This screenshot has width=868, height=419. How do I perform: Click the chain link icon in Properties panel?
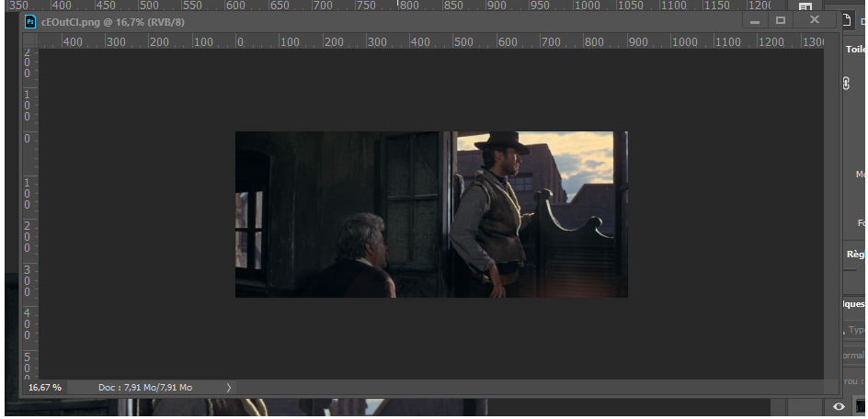pos(847,83)
